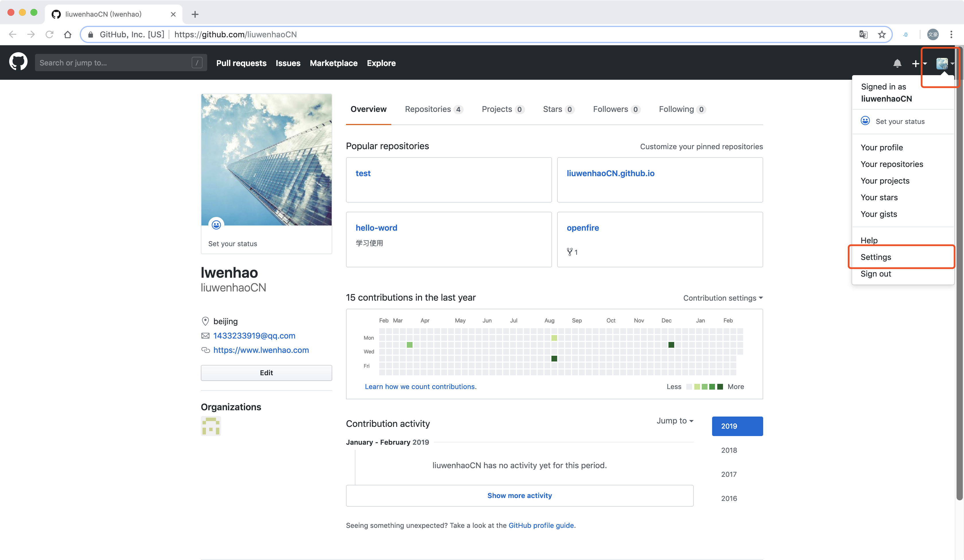Switch to the Repositories tab
This screenshot has width=964, height=560.
pyautogui.click(x=434, y=109)
